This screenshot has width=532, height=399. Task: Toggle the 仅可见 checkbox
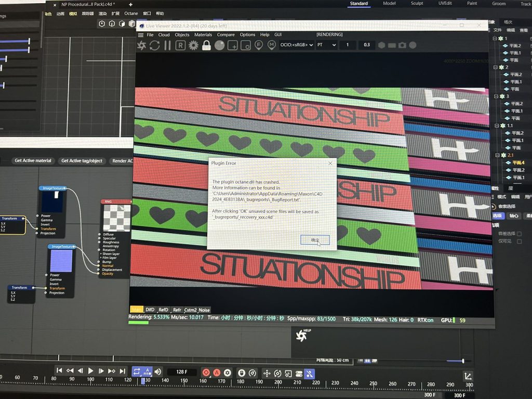click(x=519, y=241)
